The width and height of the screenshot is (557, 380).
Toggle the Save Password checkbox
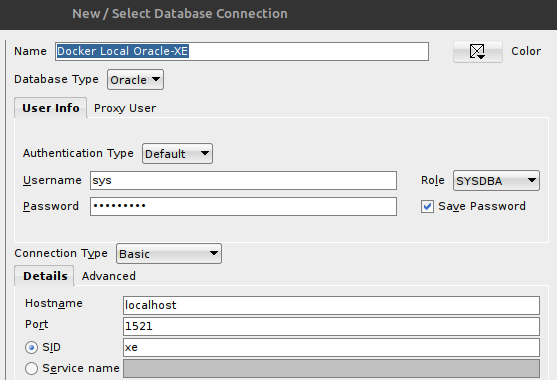pos(427,206)
